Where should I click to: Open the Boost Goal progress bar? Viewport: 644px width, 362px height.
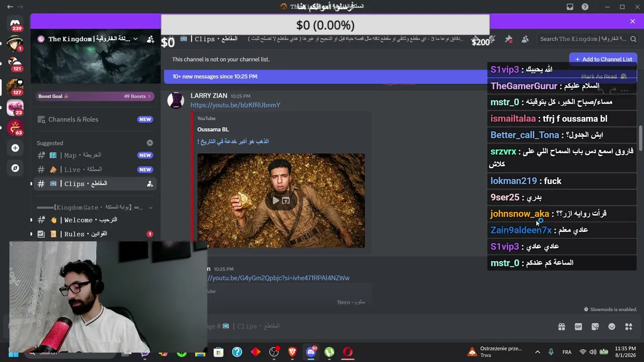click(95, 96)
